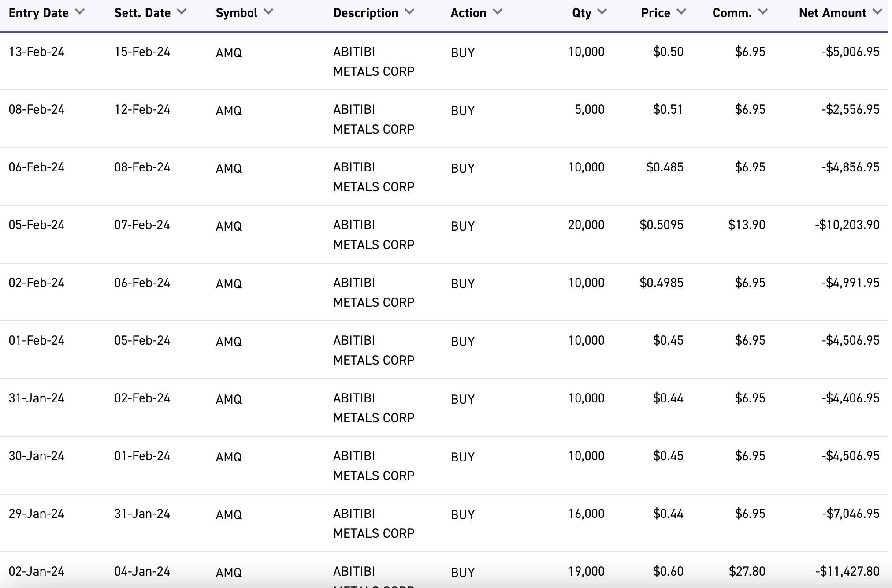Click the Price column sort chevron
The width and height of the screenshot is (892, 588).
click(681, 12)
